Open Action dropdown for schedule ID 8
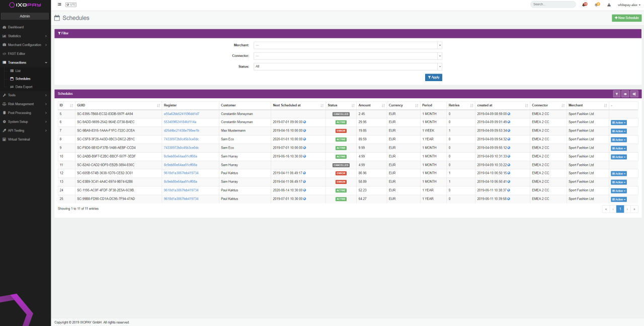Viewport: 644px width, 326px height. click(619, 140)
